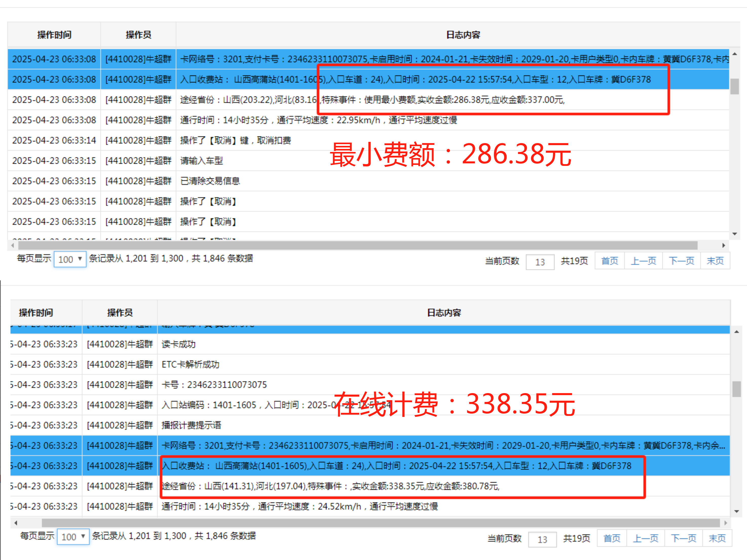
Task: Click 首页 in top table pagination
Action: point(610,261)
